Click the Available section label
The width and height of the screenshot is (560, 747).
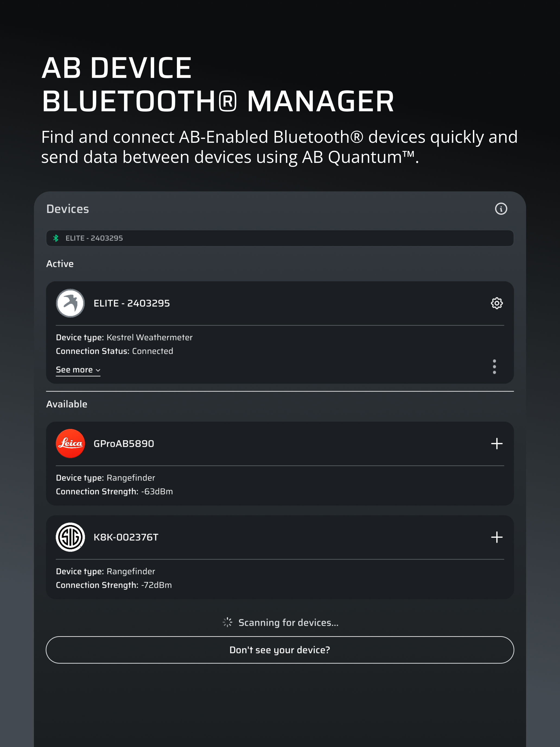[x=66, y=404]
